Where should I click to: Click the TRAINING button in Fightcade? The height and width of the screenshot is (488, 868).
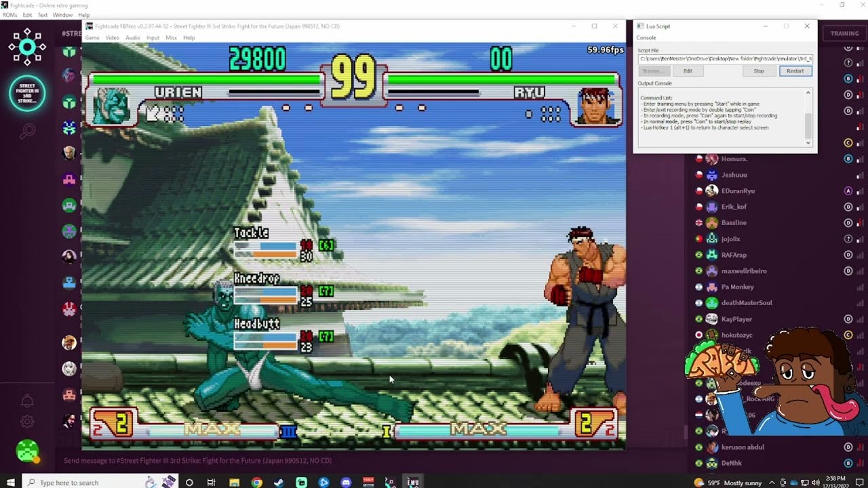(x=844, y=33)
